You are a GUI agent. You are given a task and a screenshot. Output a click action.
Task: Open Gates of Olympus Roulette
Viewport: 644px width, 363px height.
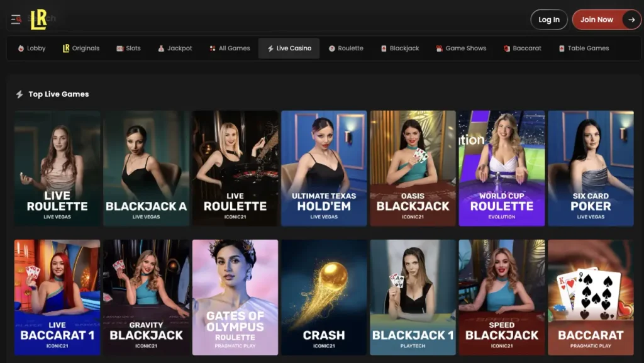(235, 298)
